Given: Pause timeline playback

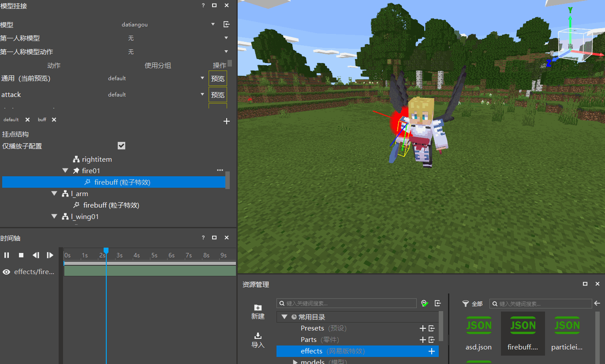Looking at the screenshot, I should 7,255.
